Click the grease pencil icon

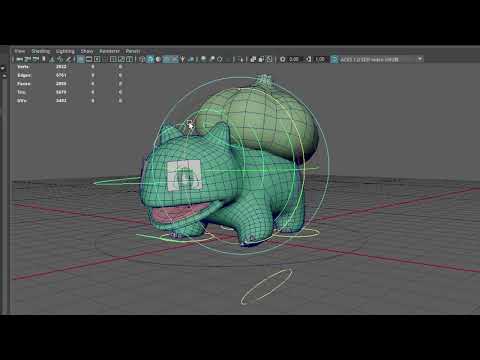pos(68,59)
